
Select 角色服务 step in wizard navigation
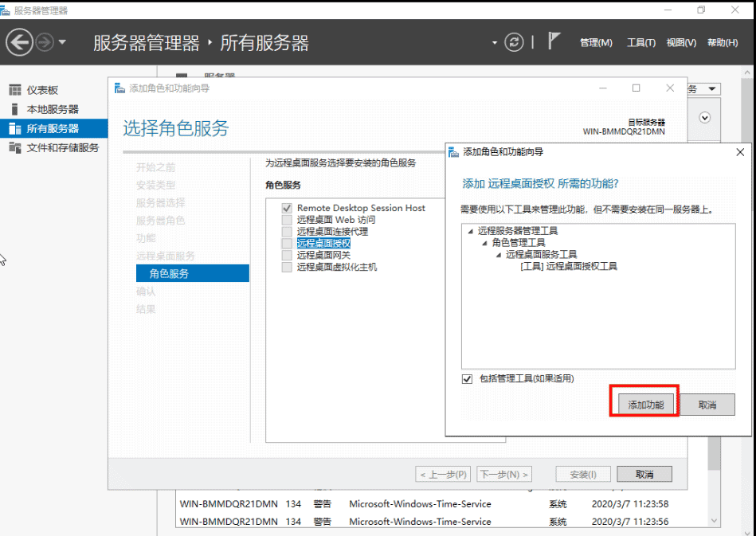(169, 273)
